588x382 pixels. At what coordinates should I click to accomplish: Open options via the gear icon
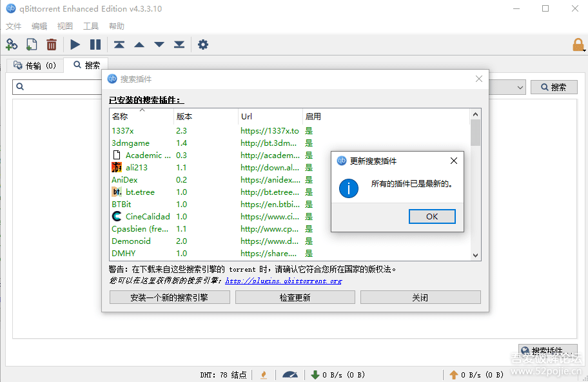(x=203, y=45)
